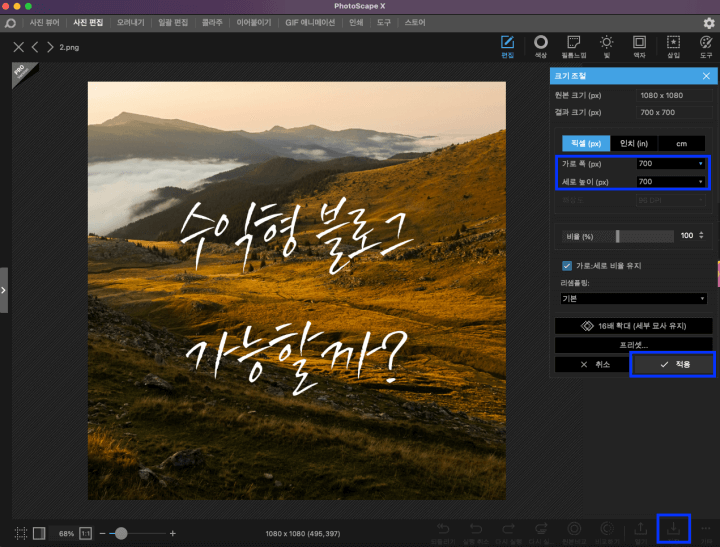Click the zoom slider knob

[x=121, y=533]
